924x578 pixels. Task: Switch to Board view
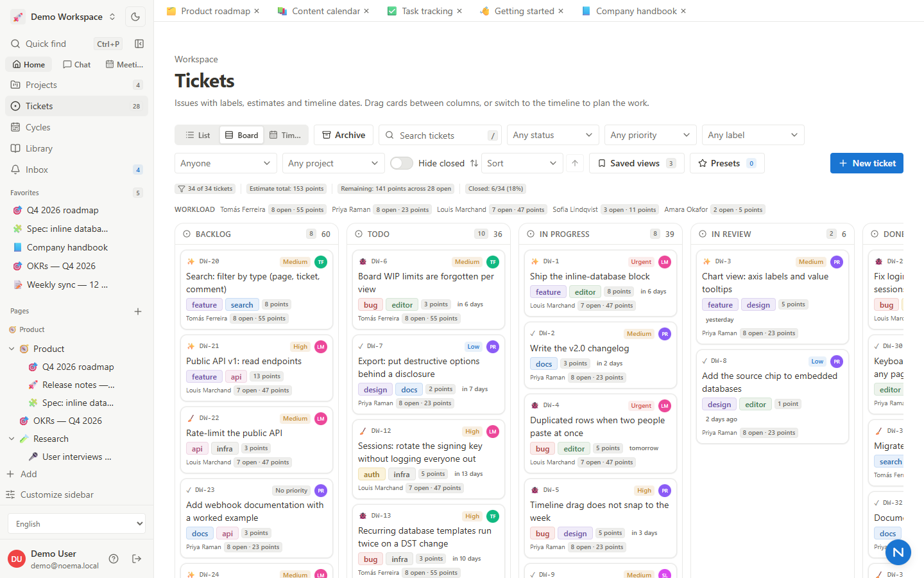click(x=242, y=135)
